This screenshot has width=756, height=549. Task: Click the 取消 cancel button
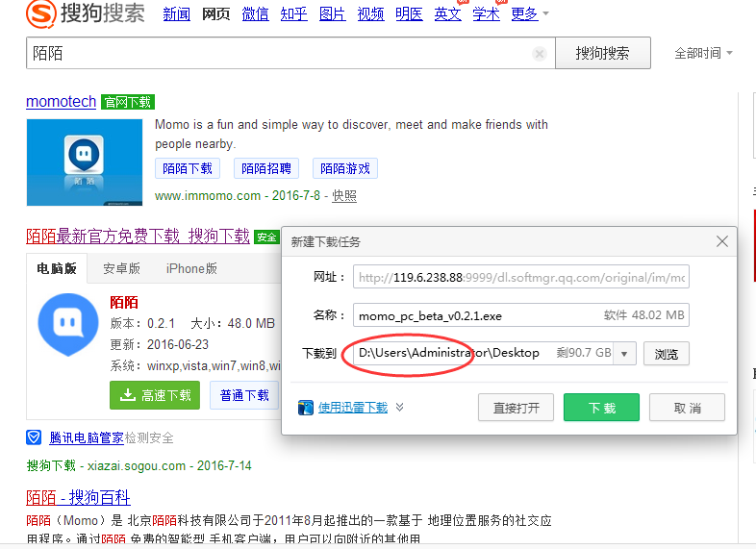tap(687, 408)
